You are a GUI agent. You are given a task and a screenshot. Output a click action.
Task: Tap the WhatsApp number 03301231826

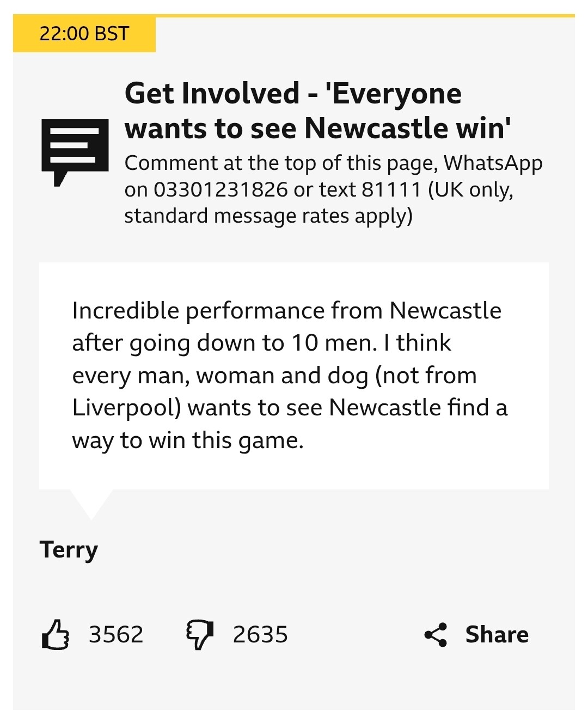point(220,189)
